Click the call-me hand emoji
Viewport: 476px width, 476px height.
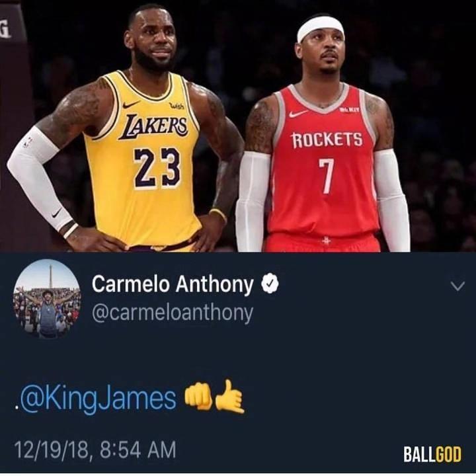231,397
